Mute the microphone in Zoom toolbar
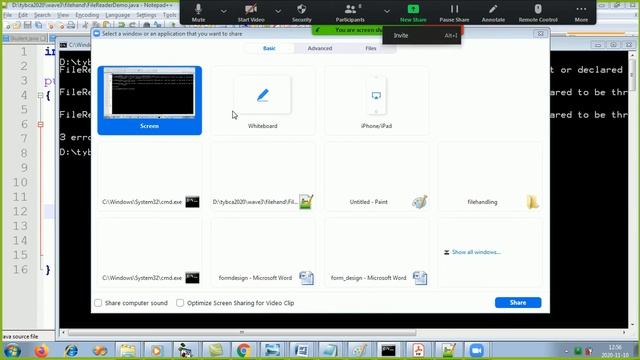 coord(198,12)
